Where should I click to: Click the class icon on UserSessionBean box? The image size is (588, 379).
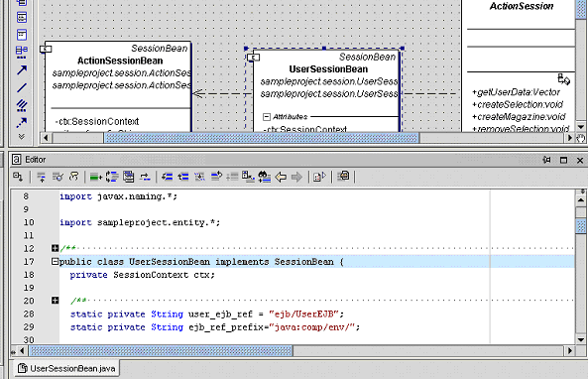[x=254, y=58]
